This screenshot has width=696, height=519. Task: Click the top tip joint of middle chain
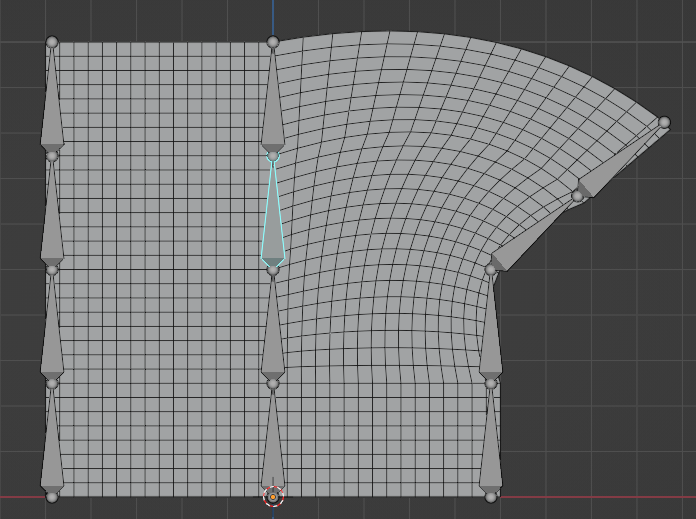(273, 42)
